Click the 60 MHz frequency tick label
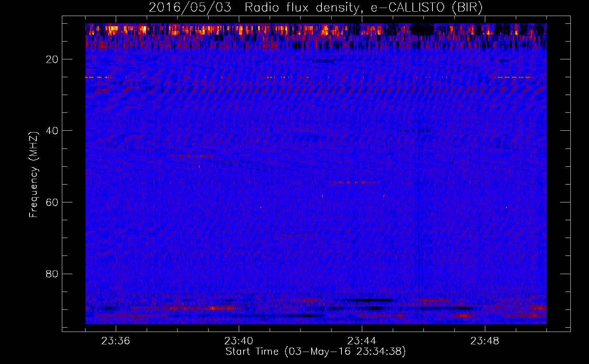Viewport: 589px width, 364px height. tap(52, 202)
